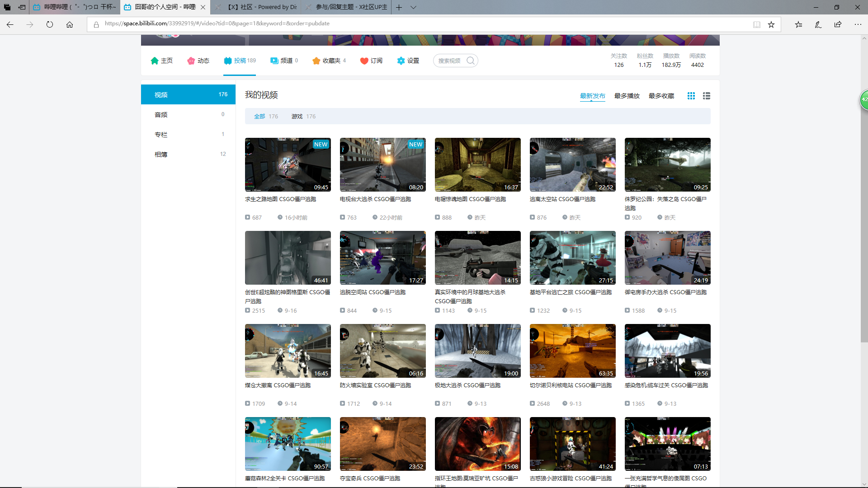Switch to list view layout icon
This screenshot has height=488, width=868.
(707, 96)
